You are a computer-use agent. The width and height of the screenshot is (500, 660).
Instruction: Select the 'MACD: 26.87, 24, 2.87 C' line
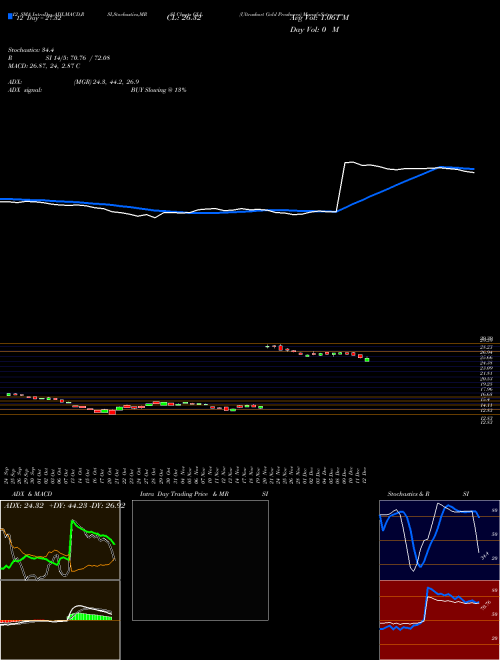(x=44, y=66)
